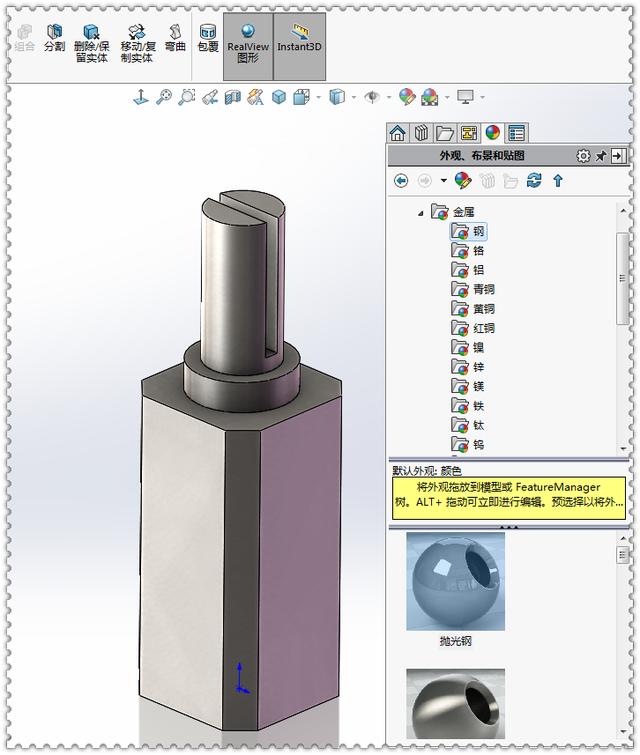Select the 移动/复制实体 tool
640x755 pixels.
click(137, 44)
